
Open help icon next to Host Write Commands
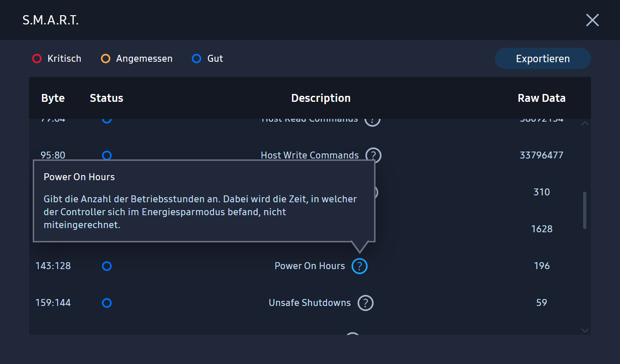(374, 155)
